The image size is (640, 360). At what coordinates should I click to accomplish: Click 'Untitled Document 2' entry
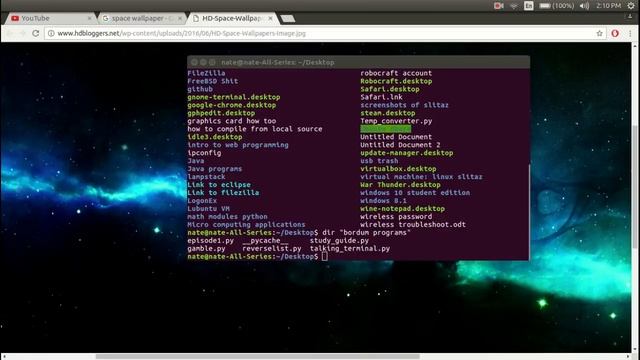(400, 145)
